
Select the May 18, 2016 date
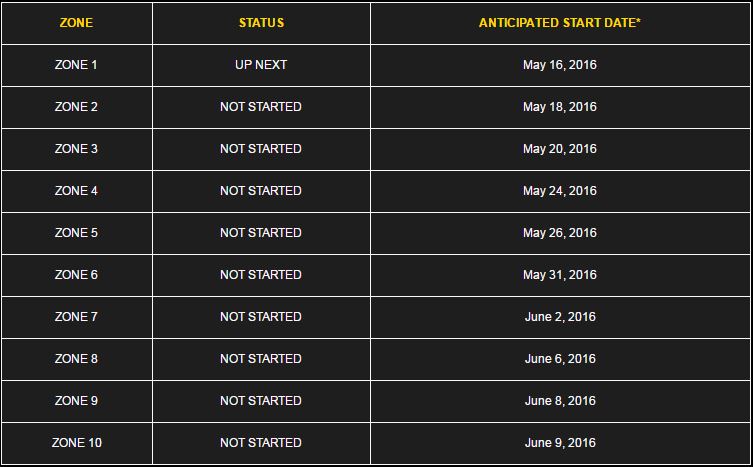(x=560, y=107)
